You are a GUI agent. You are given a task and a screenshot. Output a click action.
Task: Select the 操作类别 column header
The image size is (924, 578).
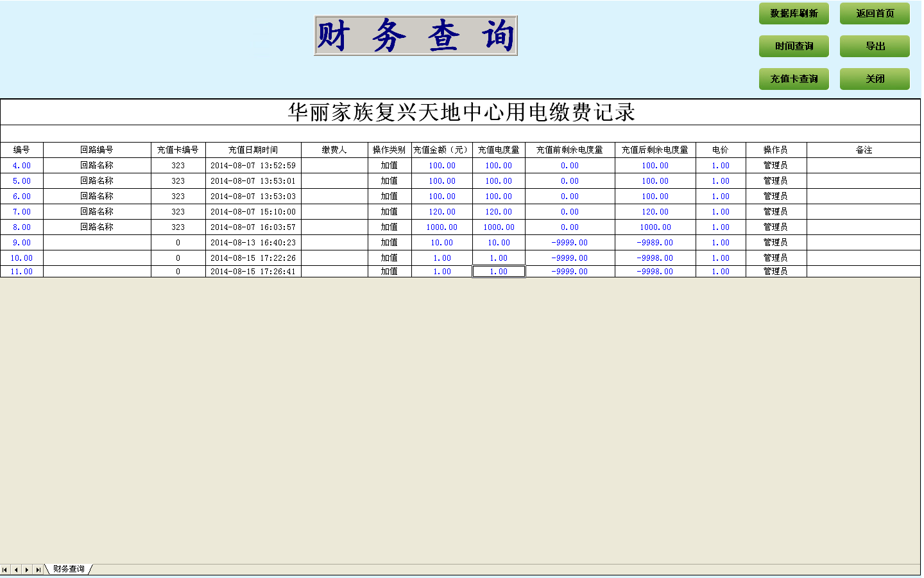pos(389,150)
